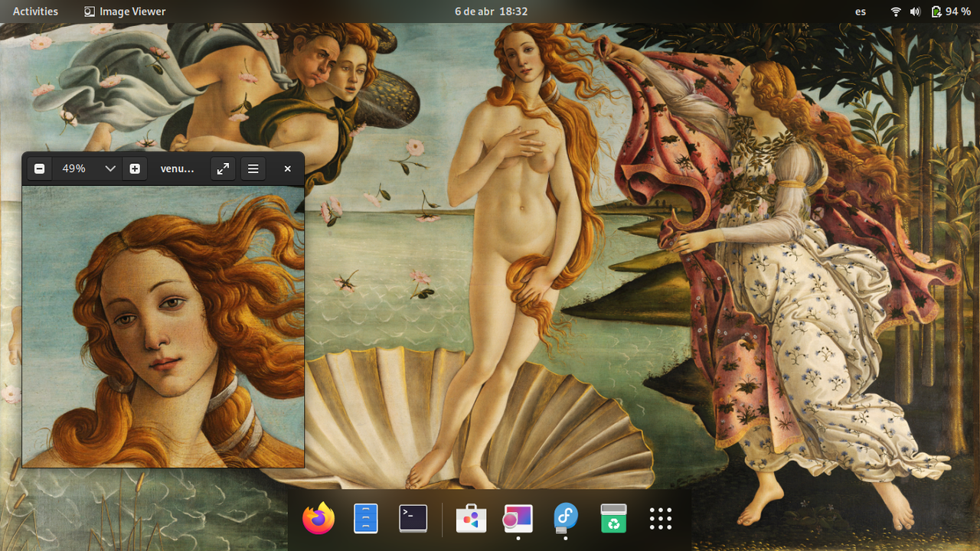Click the Venus face image preview

[x=163, y=326]
